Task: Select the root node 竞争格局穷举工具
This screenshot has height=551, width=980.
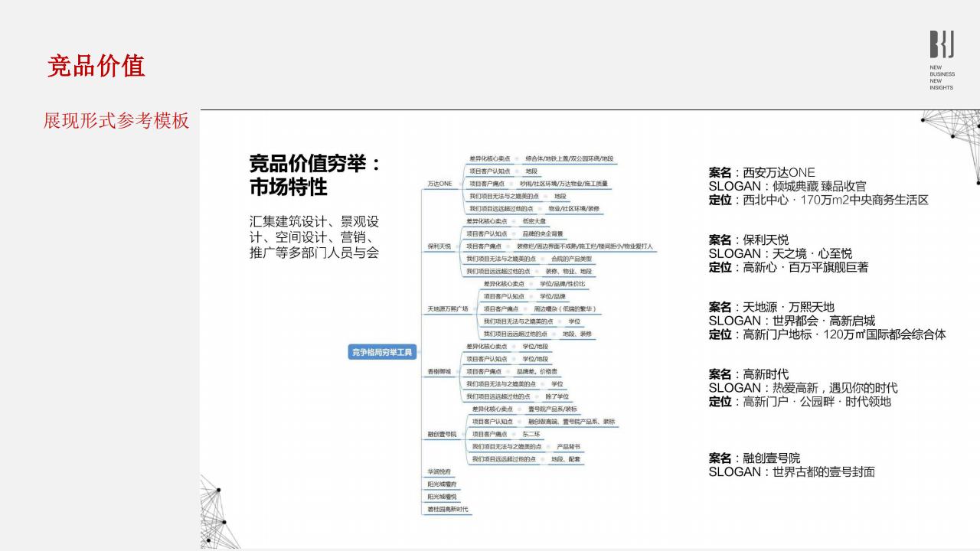Action: (x=382, y=353)
